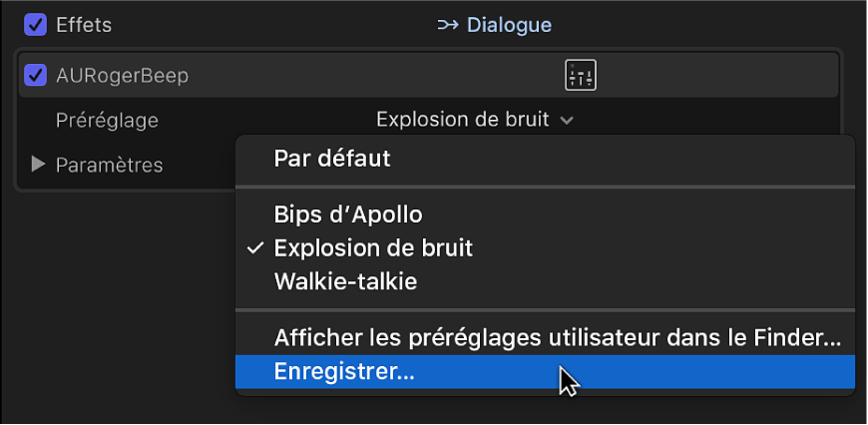Uncheck the AURogerBeep effect checkbox
The height and width of the screenshot is (425, 868).
36,75
